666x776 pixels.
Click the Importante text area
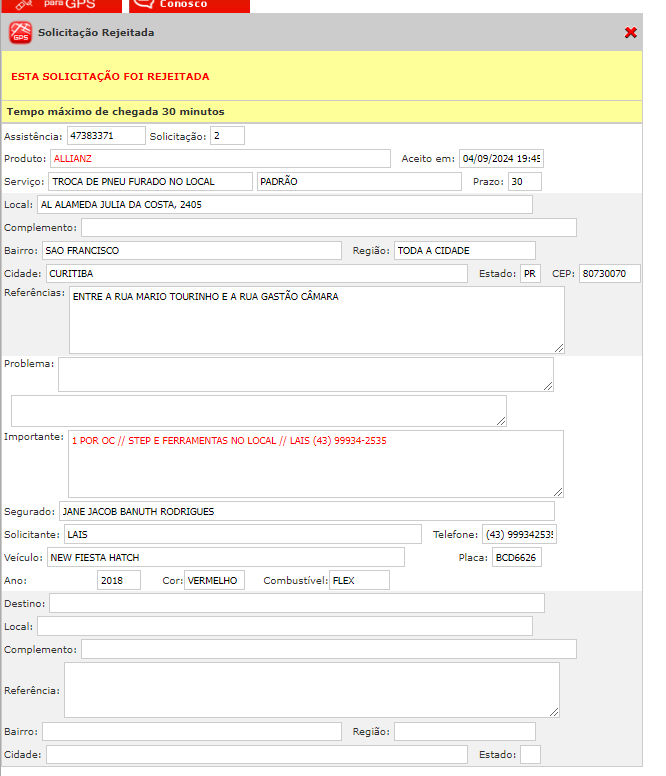tap(316, 464)
